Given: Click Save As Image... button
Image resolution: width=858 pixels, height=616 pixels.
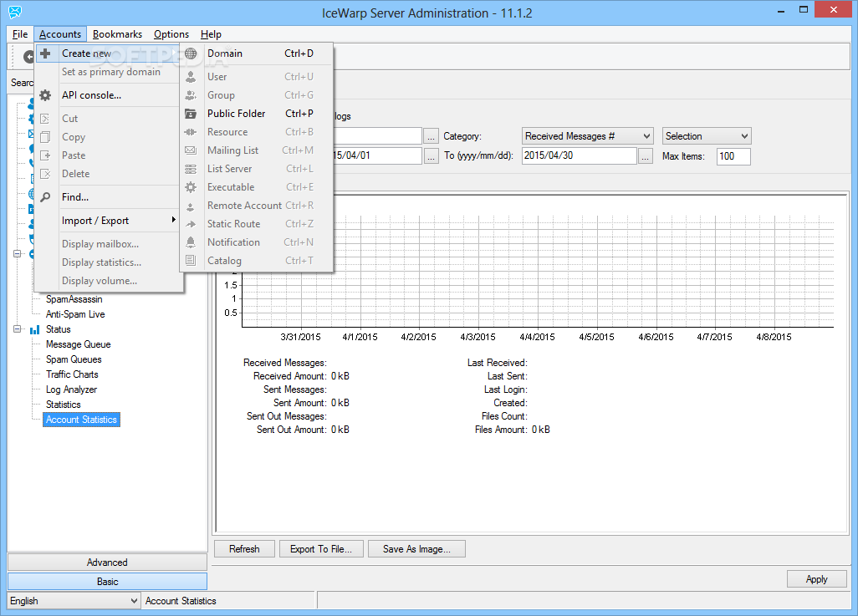Looking at the screenshot, I should [416, 548].
